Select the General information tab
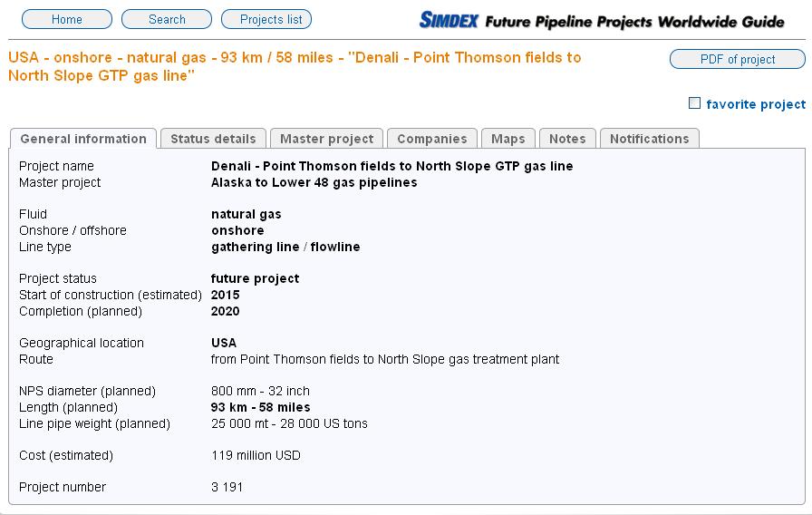 [83, 139]
